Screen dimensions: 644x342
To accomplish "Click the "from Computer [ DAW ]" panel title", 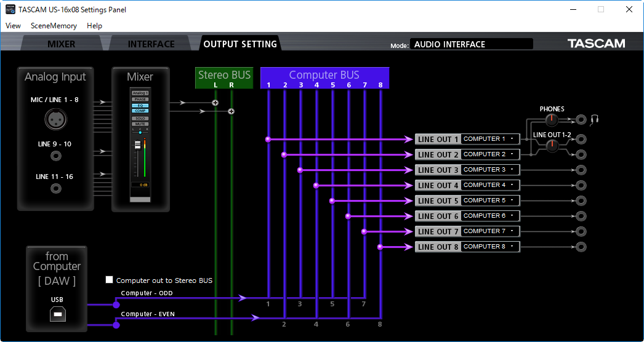I will 57,269.
